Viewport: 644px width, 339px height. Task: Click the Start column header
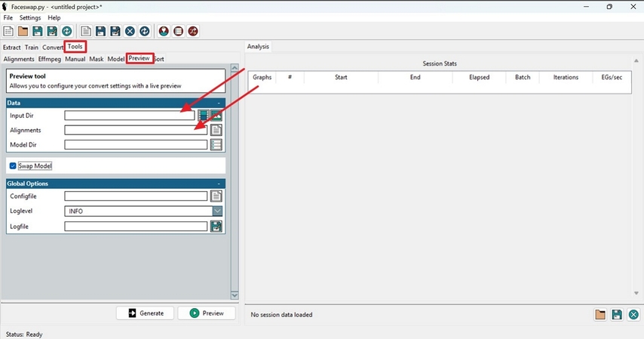pos(341,77)
